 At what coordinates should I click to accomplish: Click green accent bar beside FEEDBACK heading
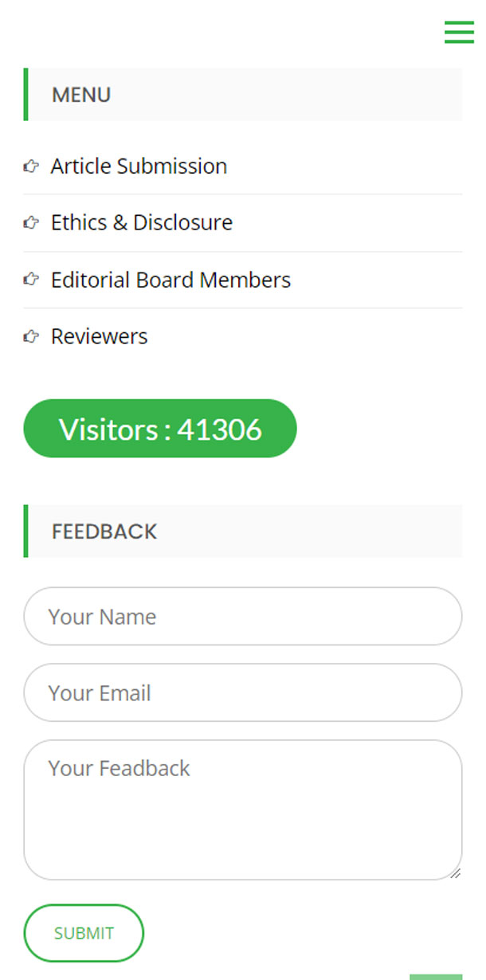26,531
